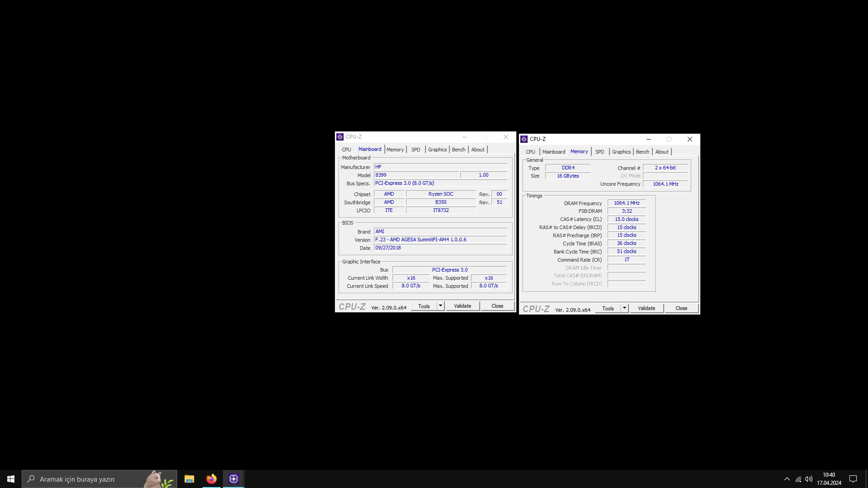Screen dimensions: 868x488
Task: Open Firefox from the taskbar
Action: point(211,479)
